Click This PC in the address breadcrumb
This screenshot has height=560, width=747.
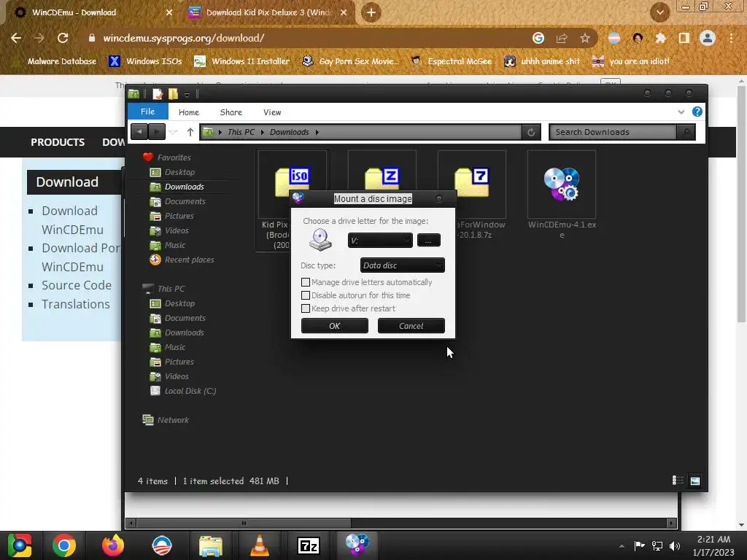click(x=241, y=132)
